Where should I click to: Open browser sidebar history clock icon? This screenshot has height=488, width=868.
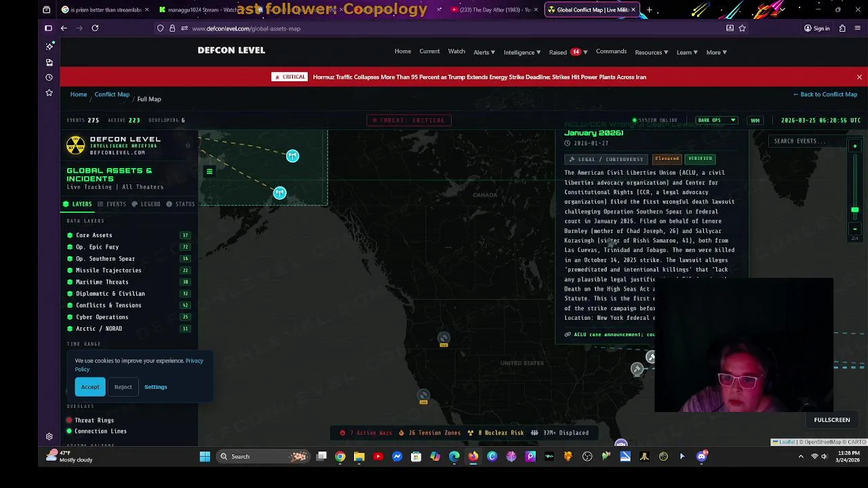point(49,77)
